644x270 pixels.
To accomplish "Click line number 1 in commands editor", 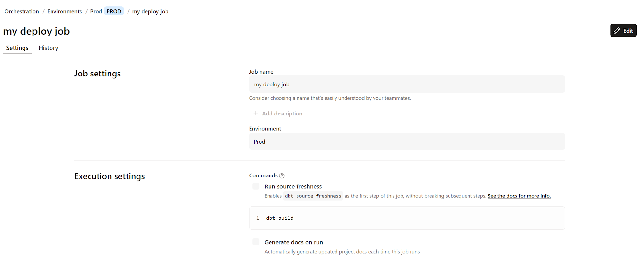I will (x=258, y=218).
